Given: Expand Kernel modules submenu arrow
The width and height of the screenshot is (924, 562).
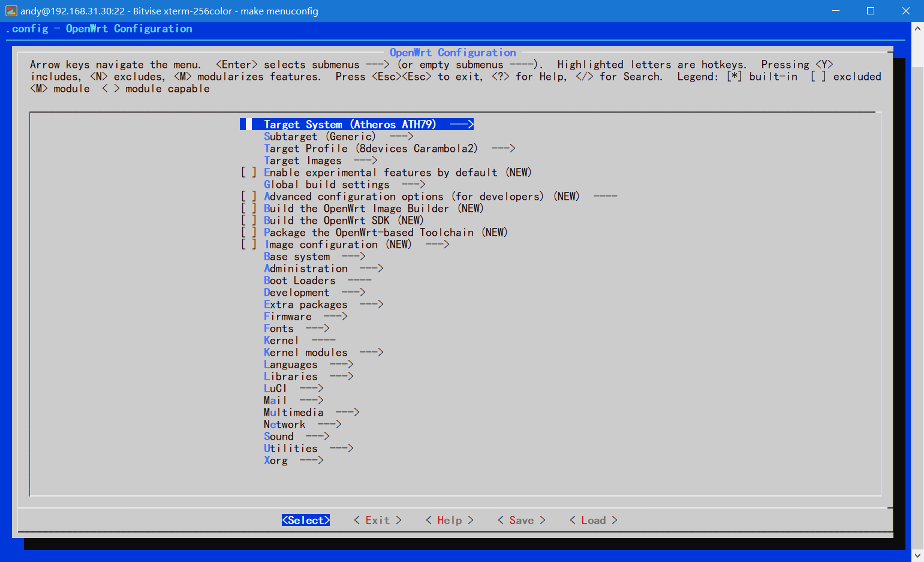Looking at the screenshot, I should 372,352.
